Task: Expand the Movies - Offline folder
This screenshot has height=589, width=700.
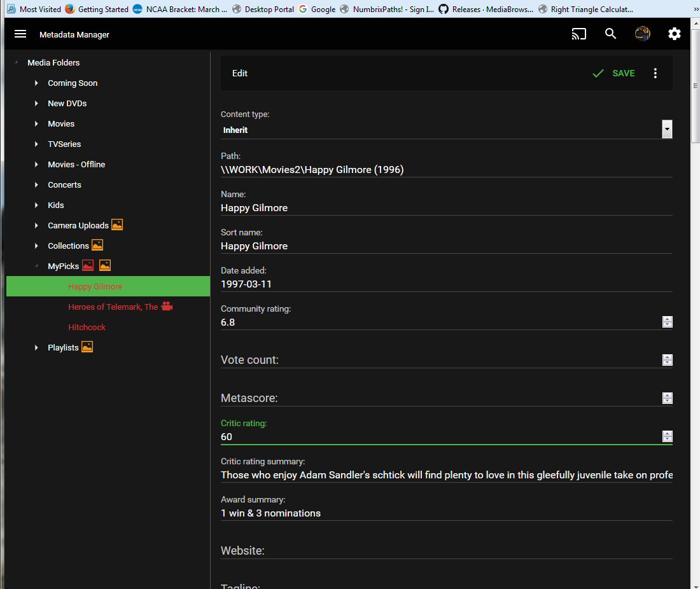Action: (36, 164)
